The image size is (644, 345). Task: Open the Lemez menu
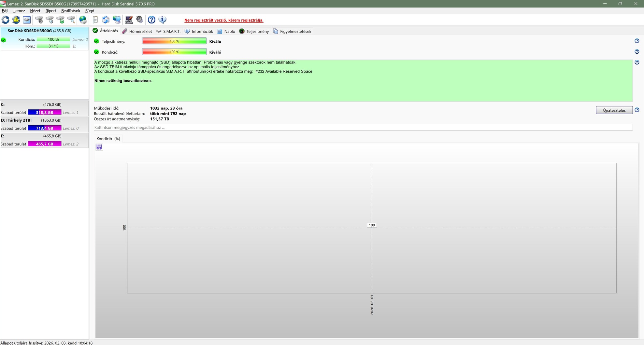[x=19, y=11]
